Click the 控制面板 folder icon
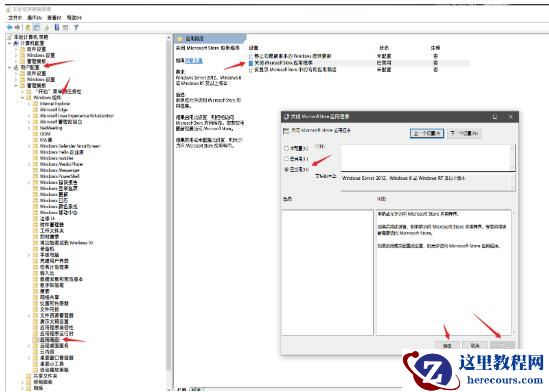The image size is (549, 392). [x=29, y=382]
